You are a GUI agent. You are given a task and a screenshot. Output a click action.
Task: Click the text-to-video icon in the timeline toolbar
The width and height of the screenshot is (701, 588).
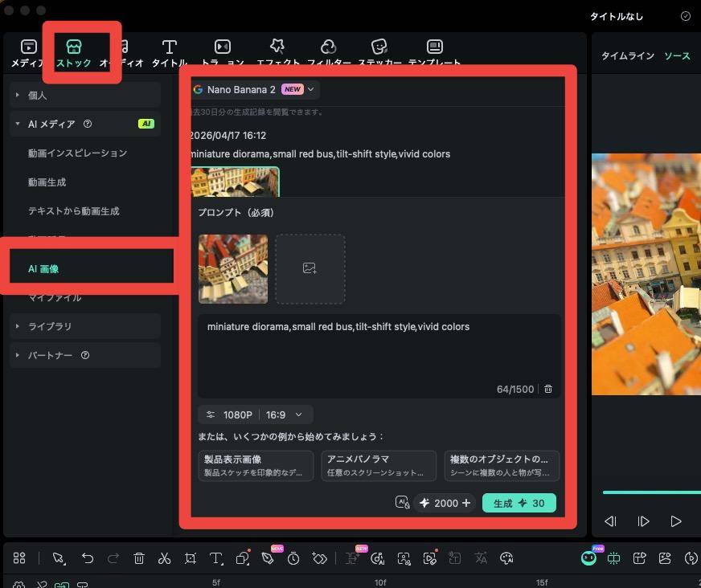pyautogui.click(x=639, y=558)
